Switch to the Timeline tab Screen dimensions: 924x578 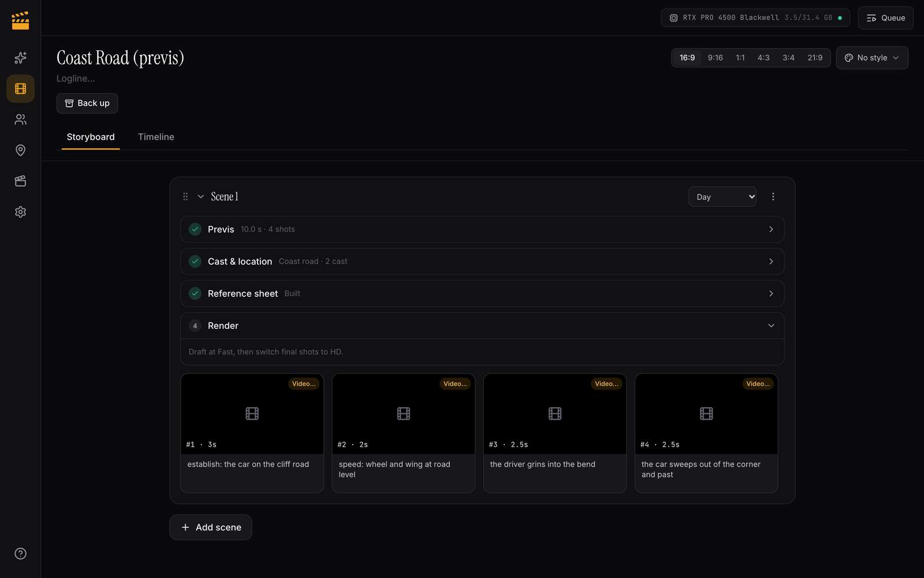[156, 137]
